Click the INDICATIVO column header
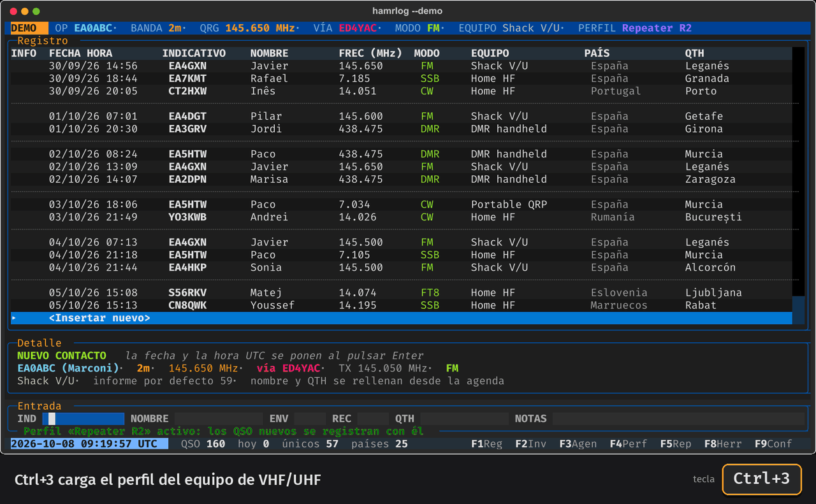Screen dimensions: 816x504 coord(194,54)
